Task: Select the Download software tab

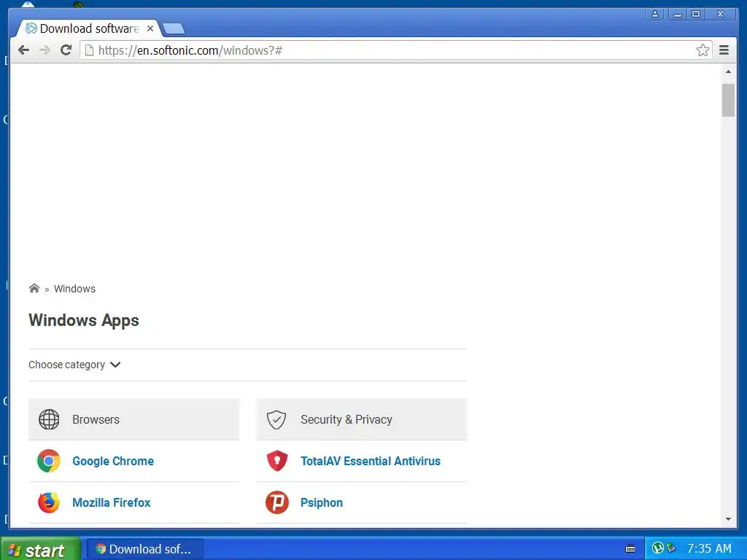Action: [x=88, y=28]
